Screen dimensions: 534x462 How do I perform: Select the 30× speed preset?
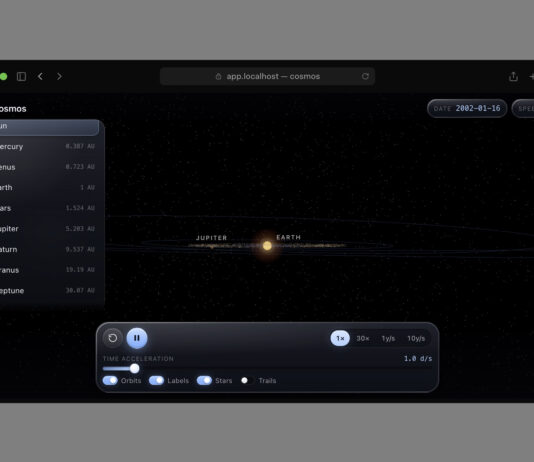(x=363, y=338)
